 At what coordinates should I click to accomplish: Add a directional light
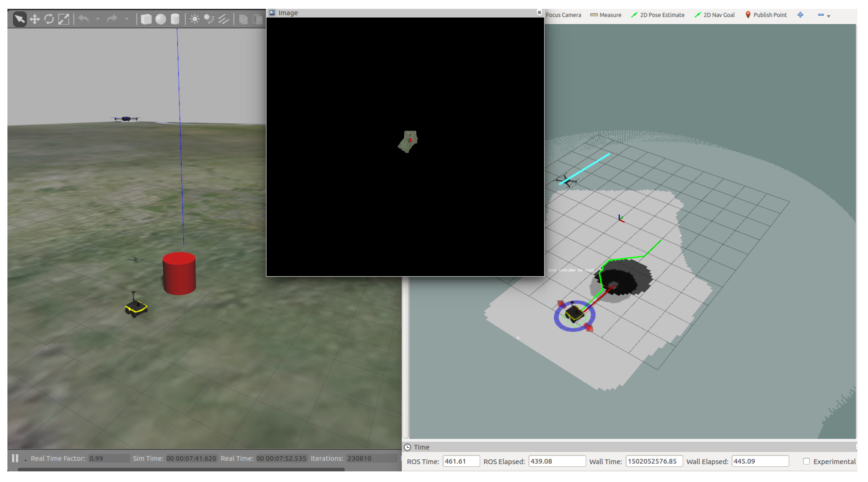223,19
